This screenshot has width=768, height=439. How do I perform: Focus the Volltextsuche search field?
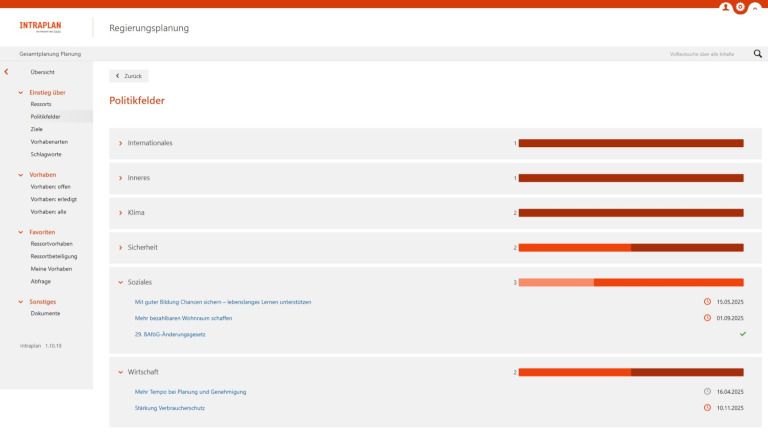coord(700,53)
